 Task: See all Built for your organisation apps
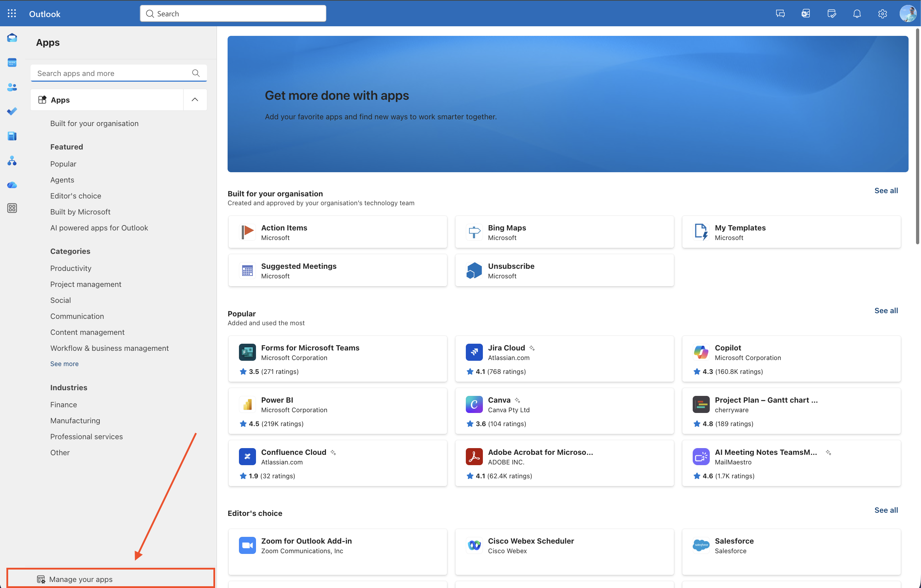(886, 191)
